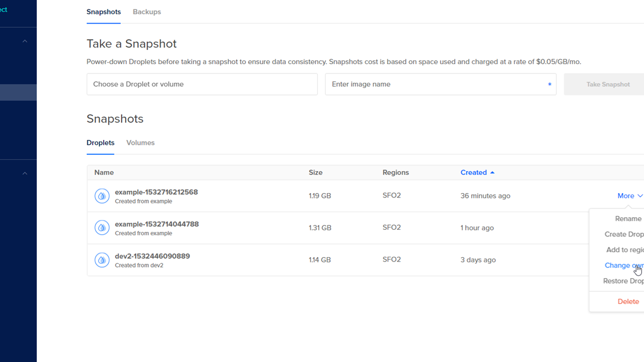Open Choose a Droplet or volume selector
This screenshot has width=644, height=362.
pos(202,84)
